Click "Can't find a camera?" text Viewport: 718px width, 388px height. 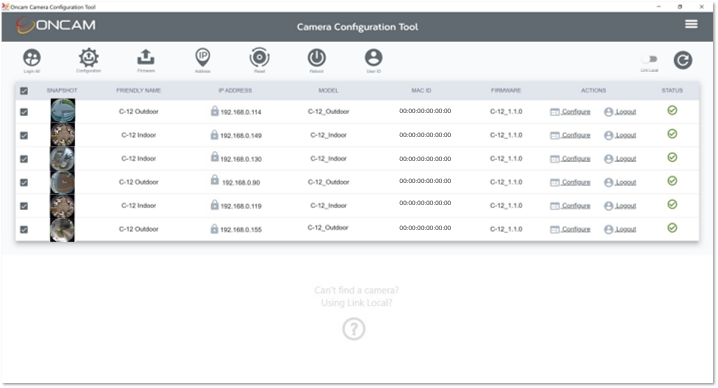(356, 290)
